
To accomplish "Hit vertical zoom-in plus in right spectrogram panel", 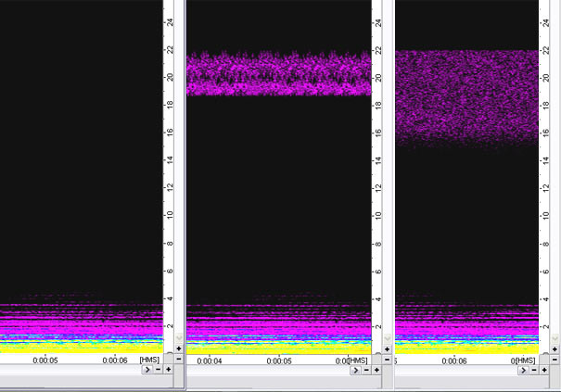I will point(555,348).
